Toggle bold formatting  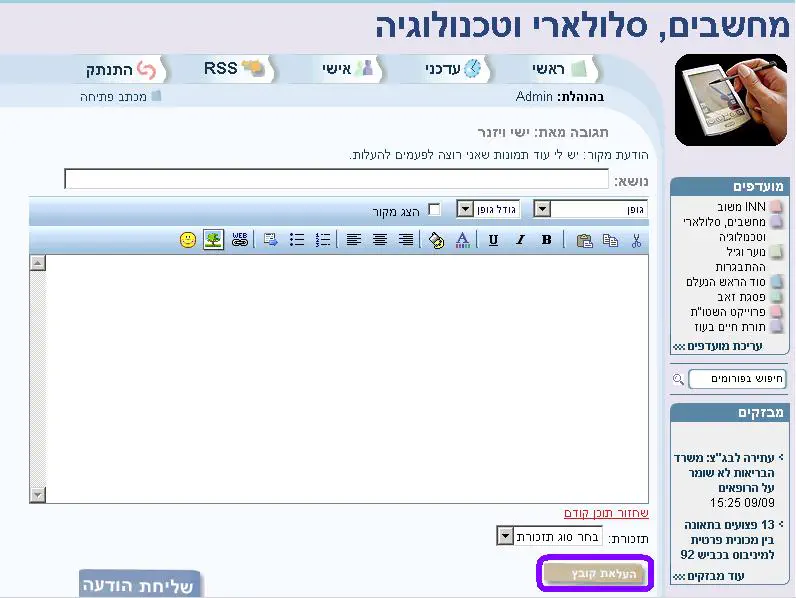(546, 240)
